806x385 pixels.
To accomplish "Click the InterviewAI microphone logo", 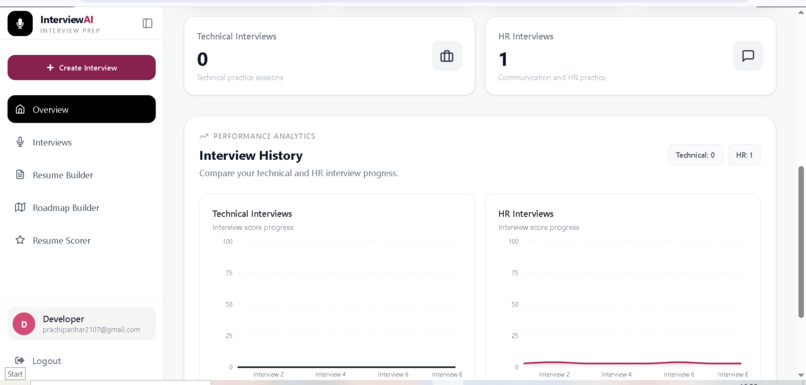I will (x=20, y=24).
